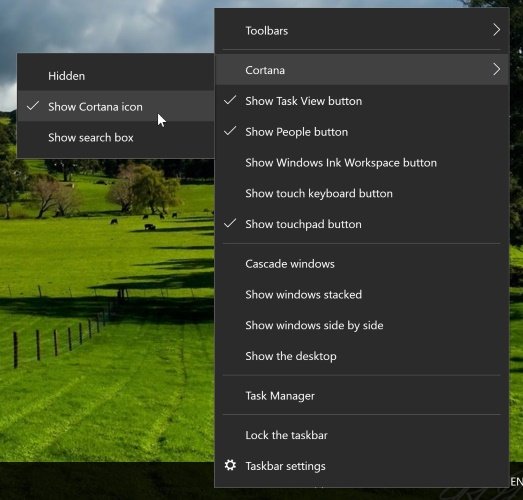Select Hidden in Cortana submenu
The height and width of the screenshot is (500, 523).
point(116,76)
